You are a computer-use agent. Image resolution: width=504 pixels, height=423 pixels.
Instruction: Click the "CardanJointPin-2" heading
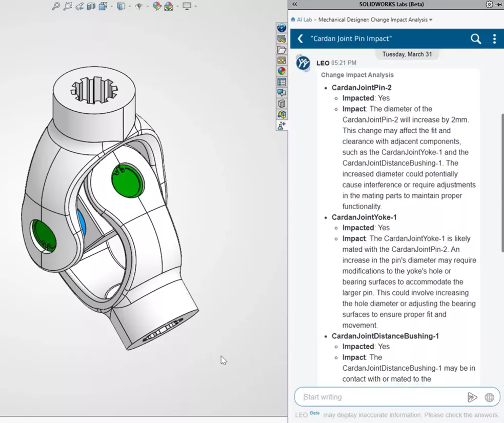(361, 88)
